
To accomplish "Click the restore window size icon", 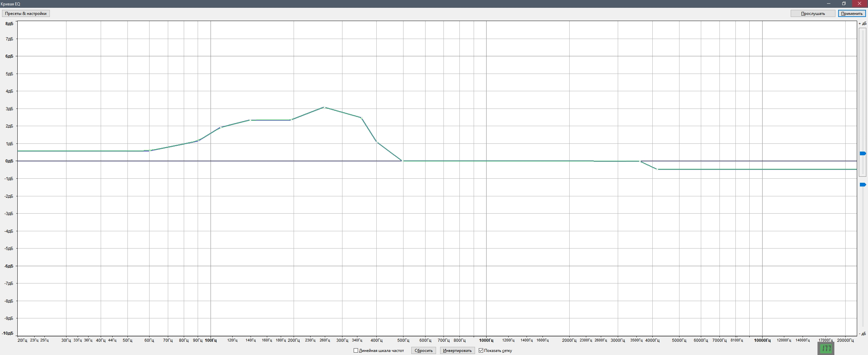I will [844, 4].
